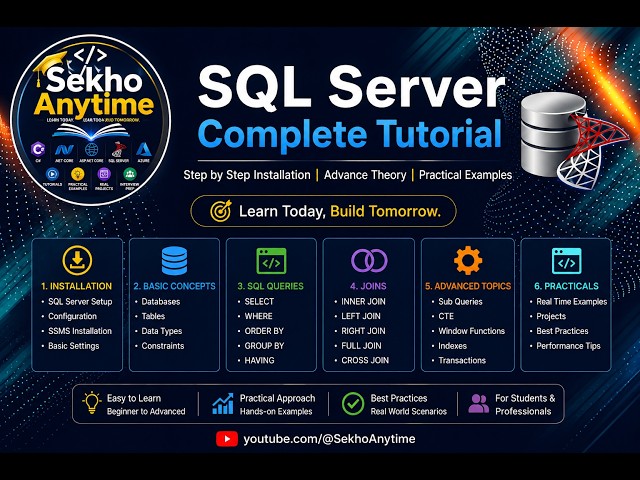640x480 pixels.
Task: Click the SQL Server icon in the logo
Action: 118,149
